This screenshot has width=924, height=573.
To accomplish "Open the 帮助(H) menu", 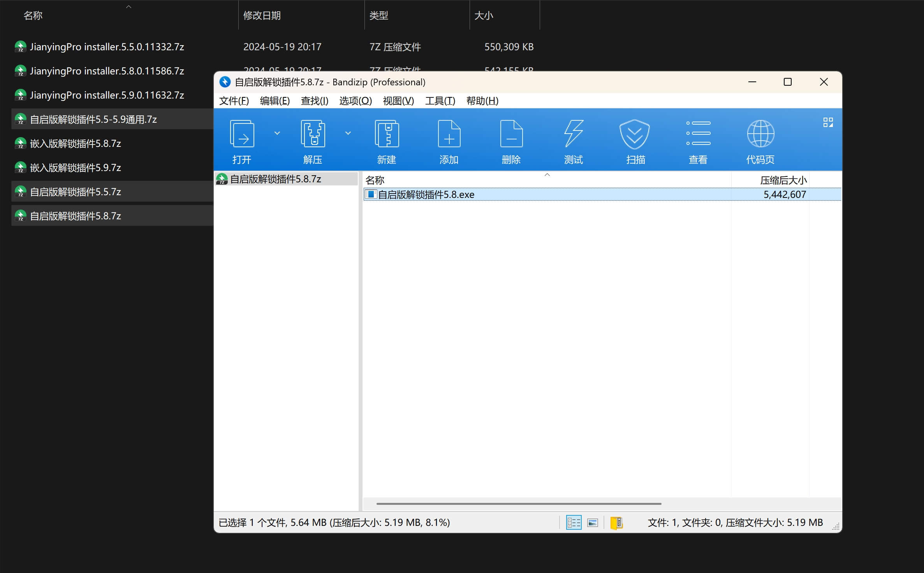I will (482, 101).
